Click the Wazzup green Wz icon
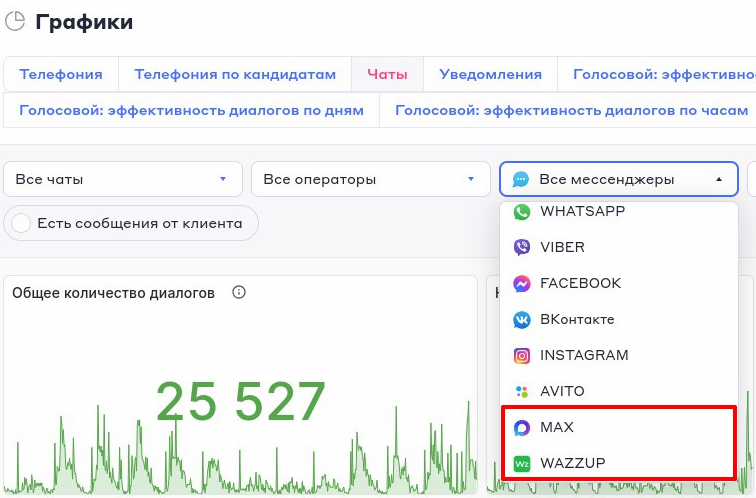Screen dimensions: 756x498 click(522, 464)
